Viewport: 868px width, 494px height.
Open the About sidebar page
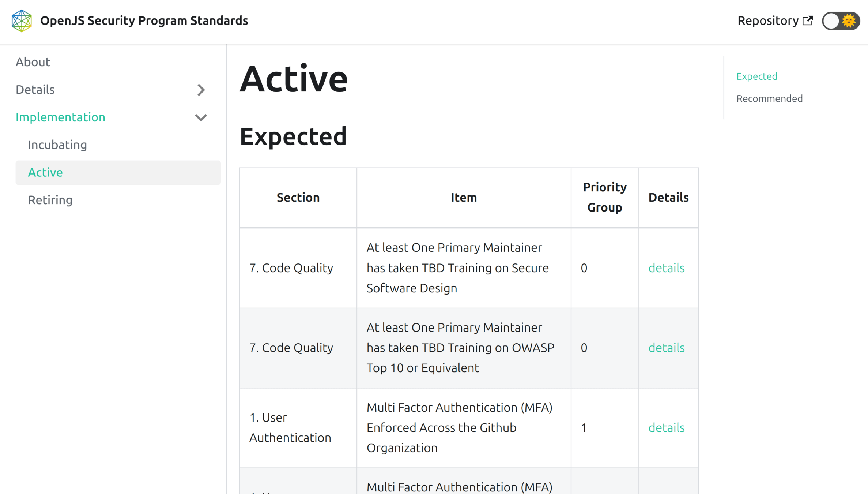coord(33,62)
